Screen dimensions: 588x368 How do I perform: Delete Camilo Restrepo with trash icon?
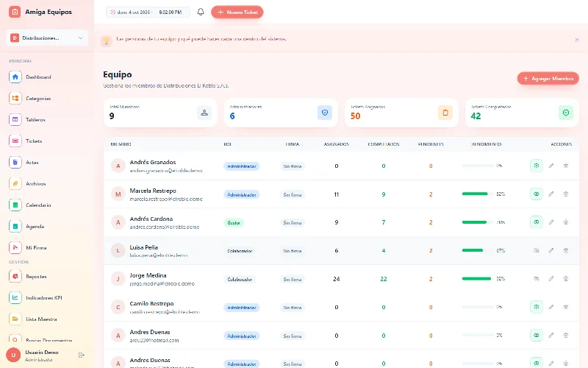click(x=565, y=307)
